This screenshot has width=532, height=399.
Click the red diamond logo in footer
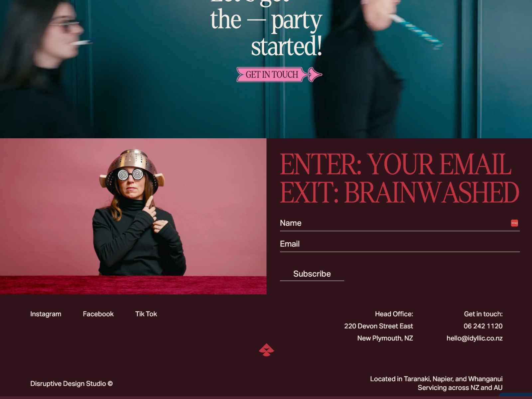pyautogui.click(x=266, y=350)
